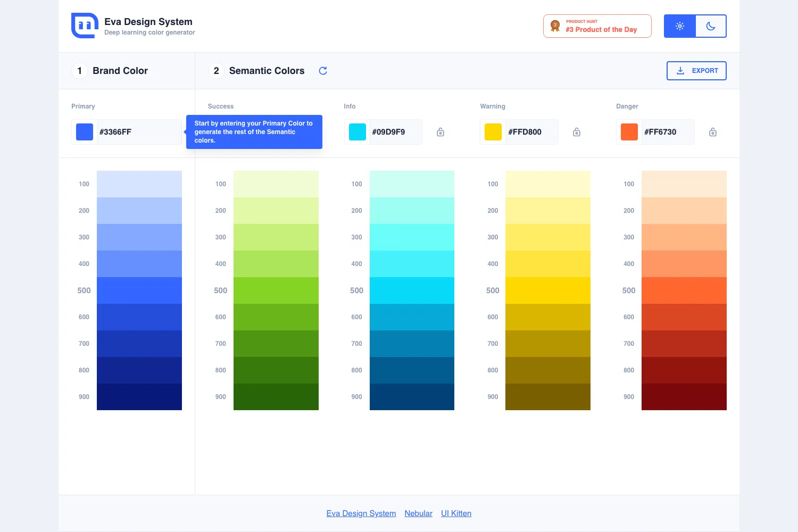This screenshot has width=798, height=532.
Task: Open the Primary color swatch picker
Action: 85,132
